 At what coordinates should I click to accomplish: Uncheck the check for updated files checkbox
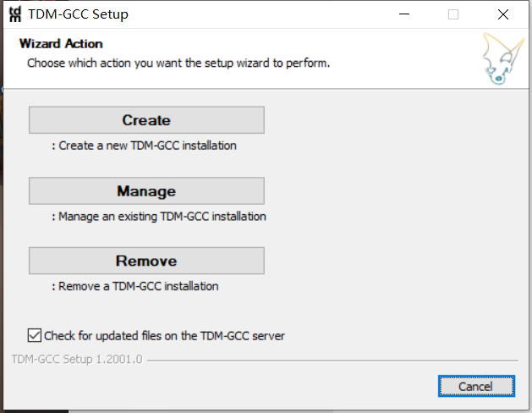tap(35, 335)
